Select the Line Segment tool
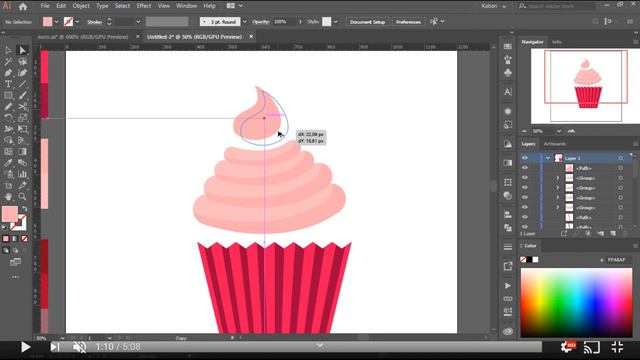The width and height of the screenshot is (640, 360). coord(22,84)
